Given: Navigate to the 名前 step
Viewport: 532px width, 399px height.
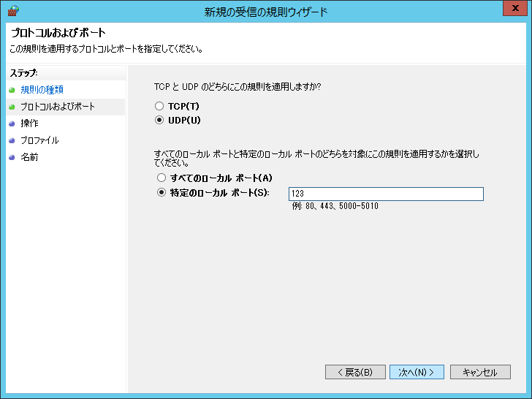Looking at the screenshot, I should [x=30, y=157].
